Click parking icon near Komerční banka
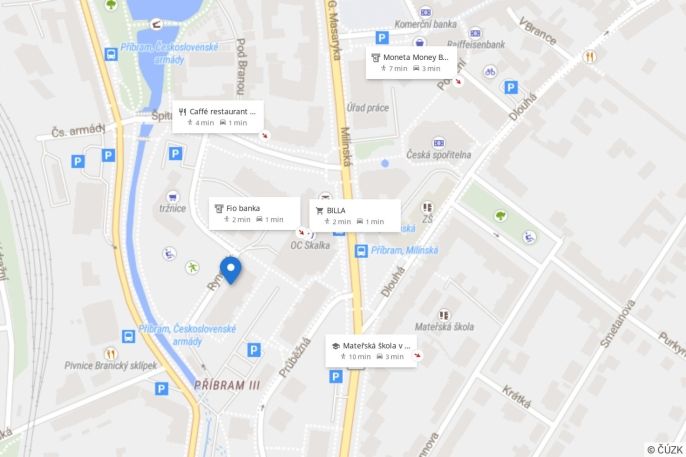This screenshot has height=457, width=686. pyautogui.click(x=382, y=38)
